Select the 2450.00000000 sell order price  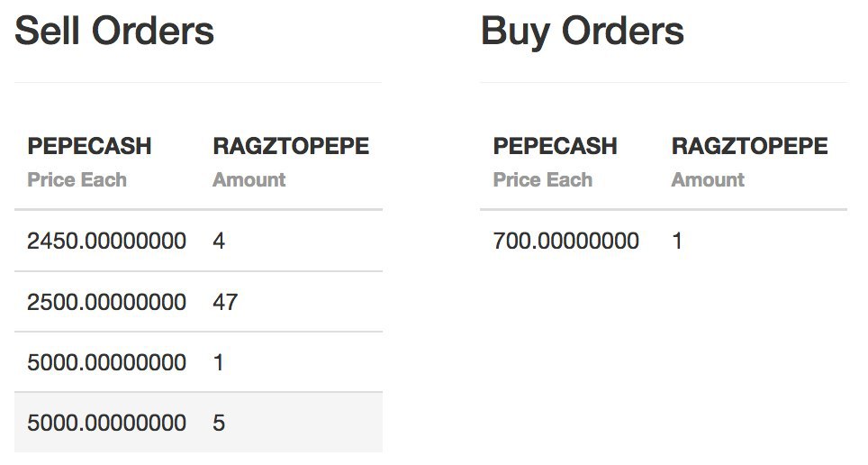click(107, 242)
